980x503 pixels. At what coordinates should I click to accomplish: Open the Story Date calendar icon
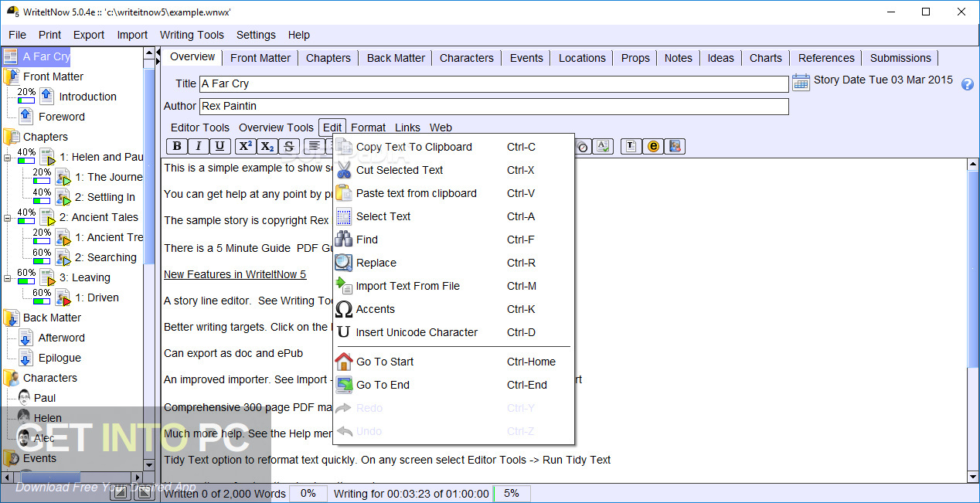pos(801,82)
